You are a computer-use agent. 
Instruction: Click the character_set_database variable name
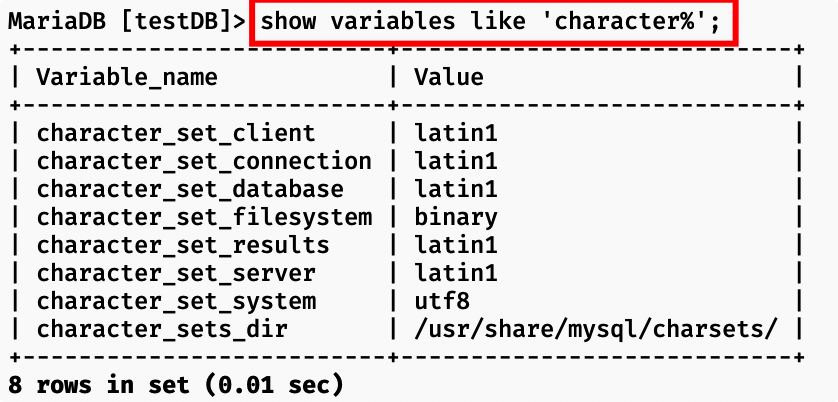click(190, 189)
